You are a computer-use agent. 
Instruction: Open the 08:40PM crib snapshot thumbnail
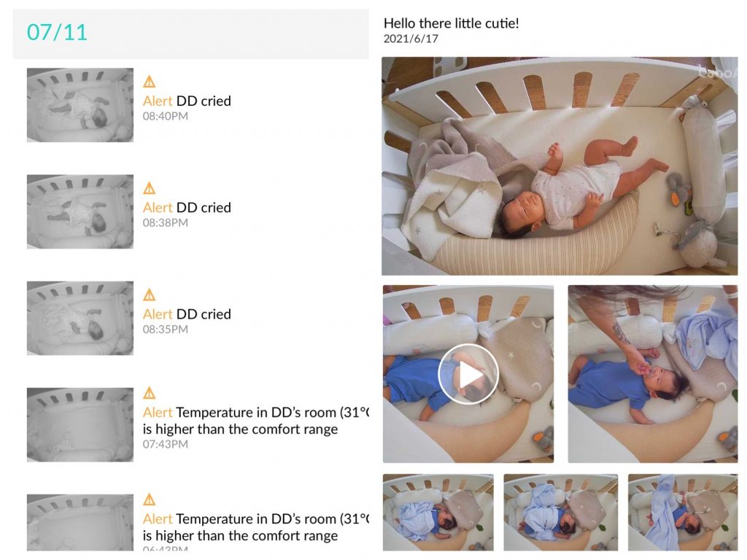[80, 105]
